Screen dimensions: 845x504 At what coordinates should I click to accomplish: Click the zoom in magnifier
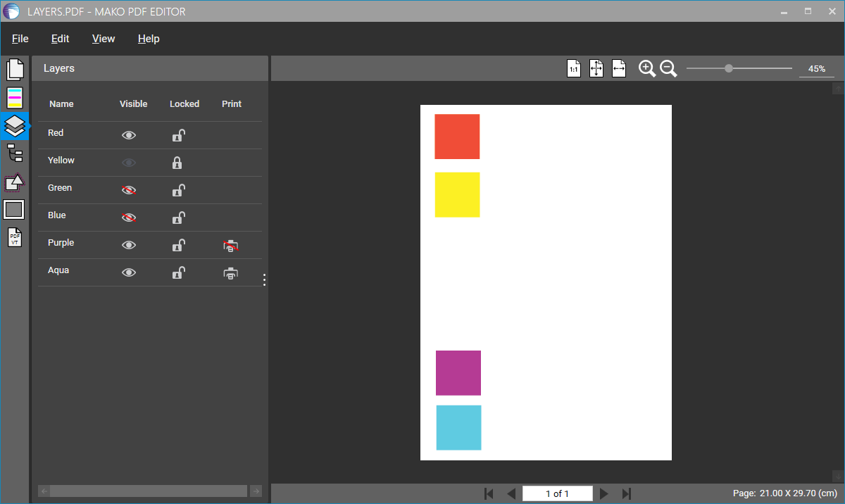(x=646, y=68)
